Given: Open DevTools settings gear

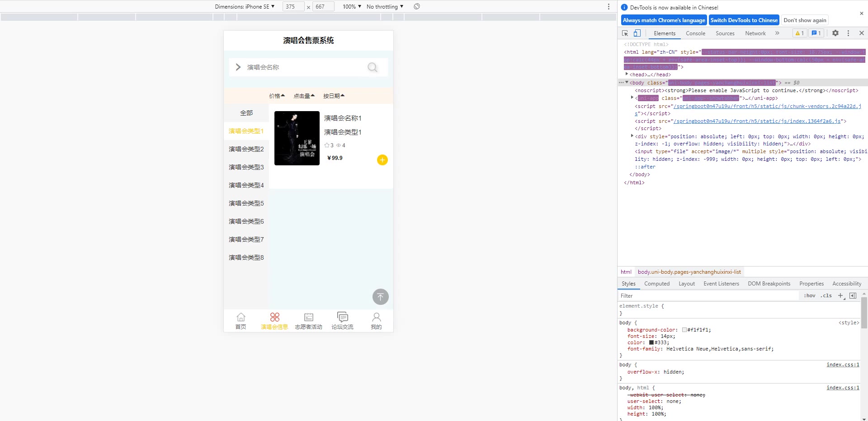Looking at the screenshot, I should point(835,33).
